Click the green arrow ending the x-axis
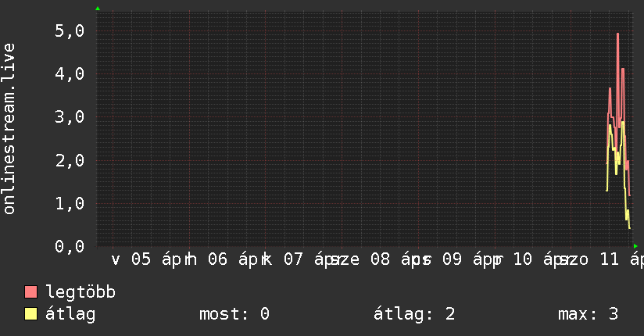Image resolution: width=644 pixels, height=336 pixels. [636, 246]
